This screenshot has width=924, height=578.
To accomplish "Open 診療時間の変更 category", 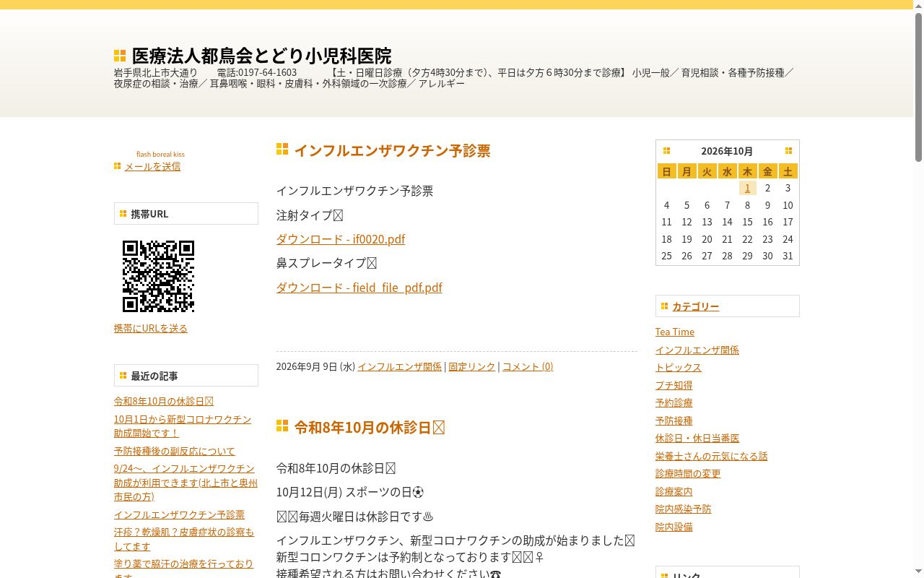I will [x=688, y=473].
